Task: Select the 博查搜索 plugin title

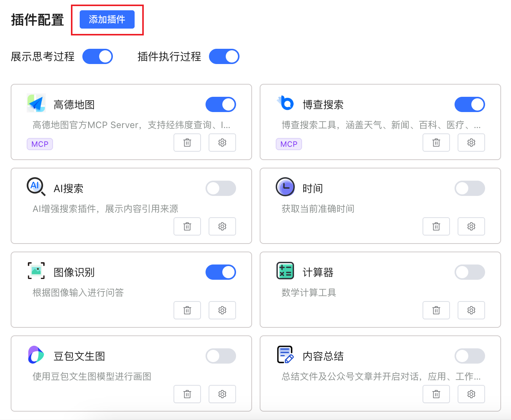Action: coord(323,105)
